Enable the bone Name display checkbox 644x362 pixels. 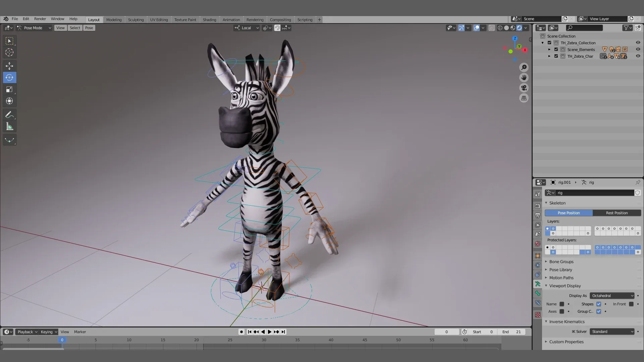pyautogui.click(x=562, y=304)
